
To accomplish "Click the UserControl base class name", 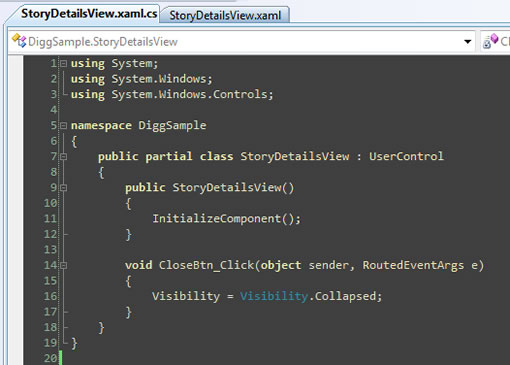I will click(x=406, y=156).
